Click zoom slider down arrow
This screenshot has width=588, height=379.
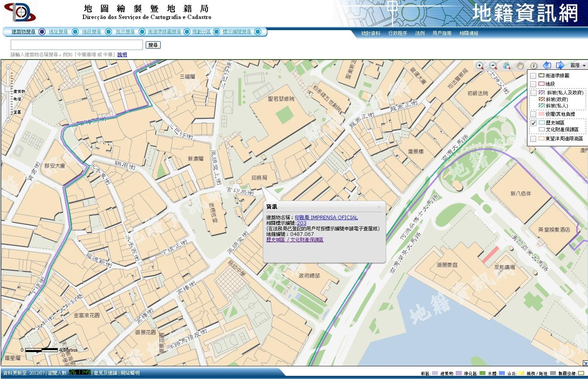[8, 120]
